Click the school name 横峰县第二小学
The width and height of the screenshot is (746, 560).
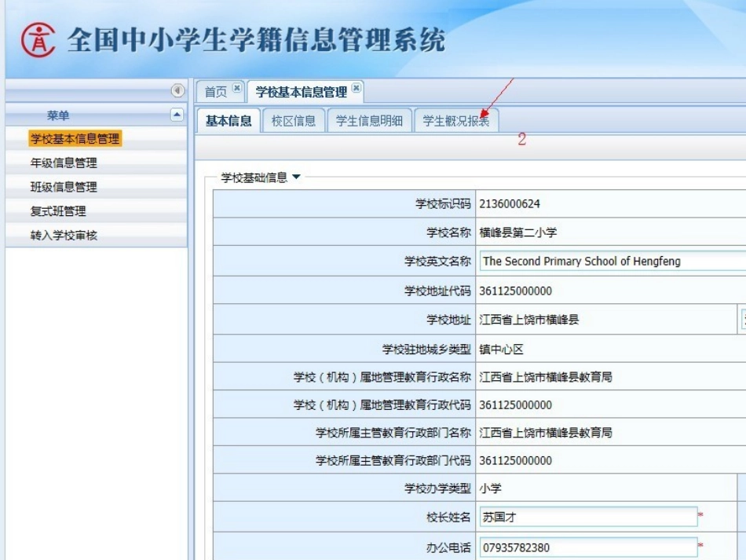point(517,232)
